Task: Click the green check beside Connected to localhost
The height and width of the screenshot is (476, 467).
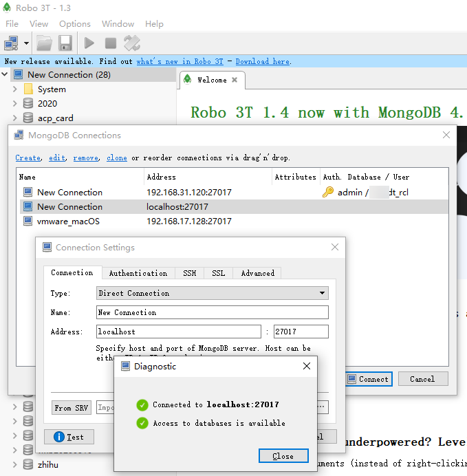Action: pos(142,405)
